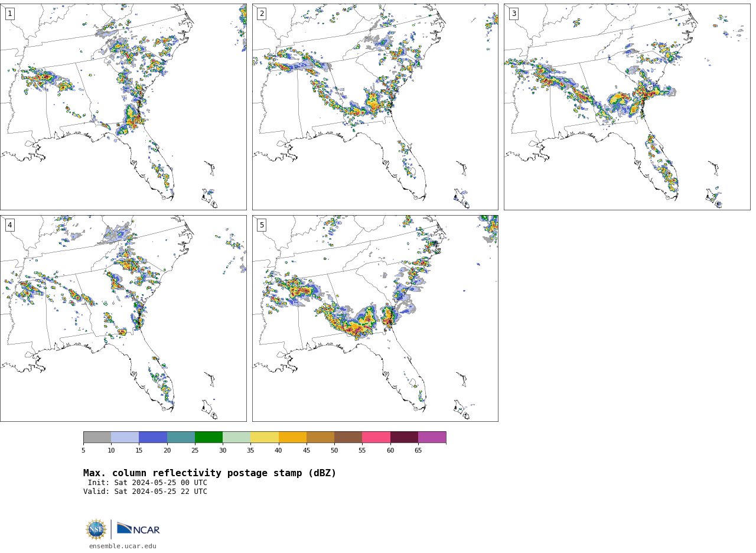The height and width of the screenshot is (553, 756).
Task: Click the NSF logo icon
Action: coord(96,529)
